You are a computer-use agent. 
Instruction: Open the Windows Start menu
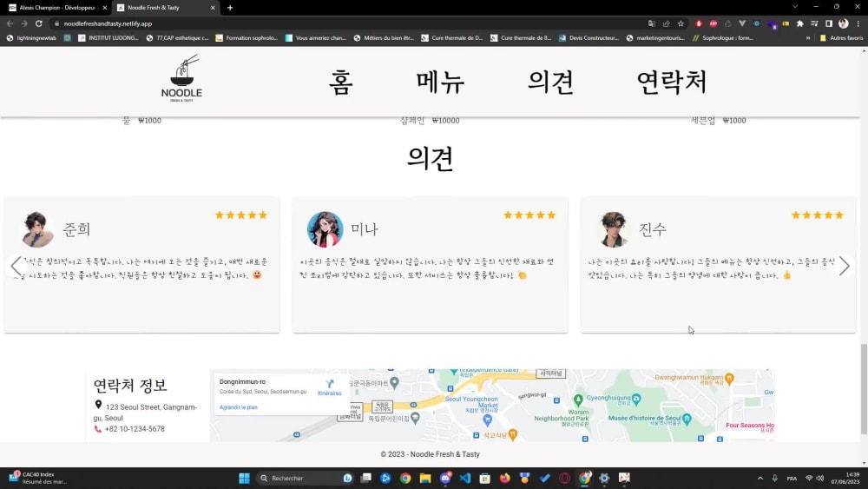tap(244, 479)
